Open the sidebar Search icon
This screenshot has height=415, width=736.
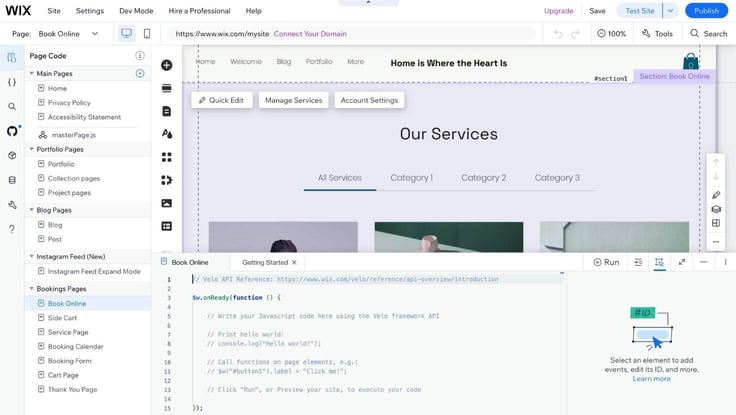[12, 107]
